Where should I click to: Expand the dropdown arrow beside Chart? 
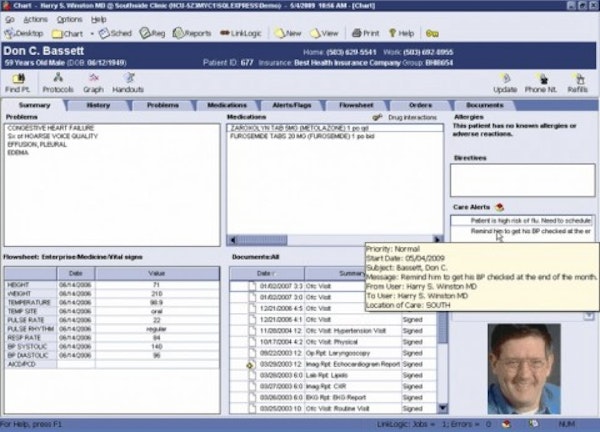tap(92, 33)
